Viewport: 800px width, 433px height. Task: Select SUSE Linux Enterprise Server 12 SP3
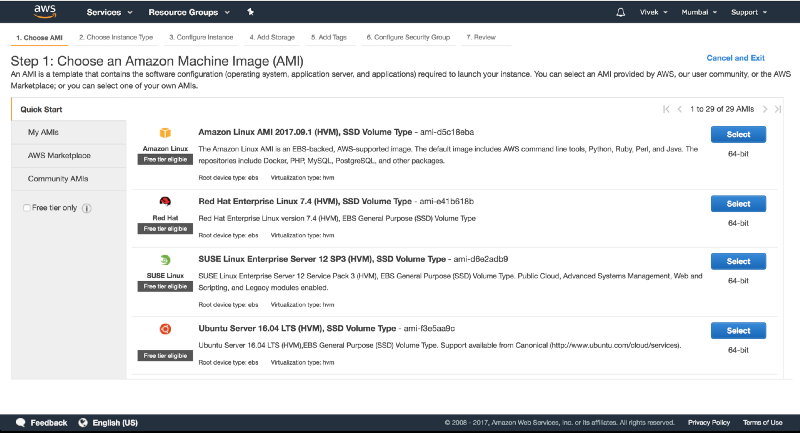[738, 261]
